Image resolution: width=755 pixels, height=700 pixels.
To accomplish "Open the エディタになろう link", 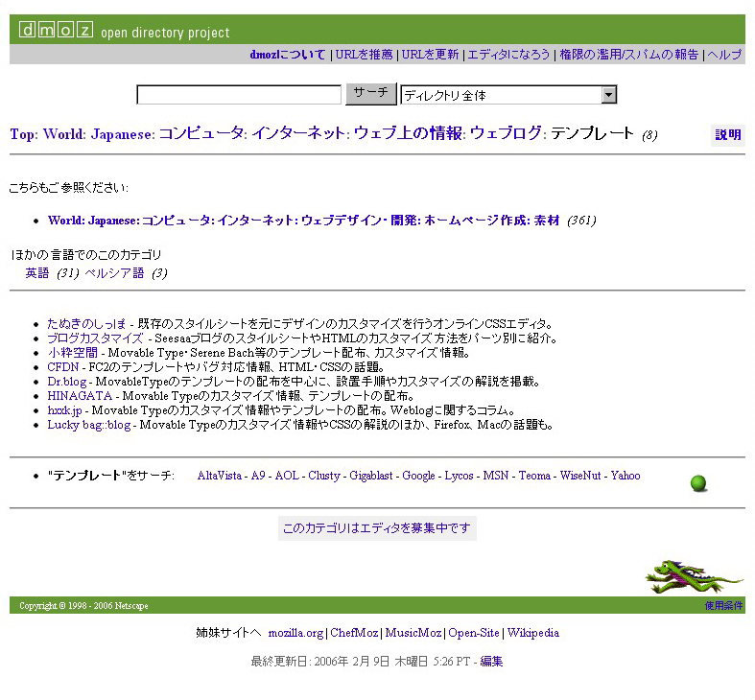I will 508,55.
